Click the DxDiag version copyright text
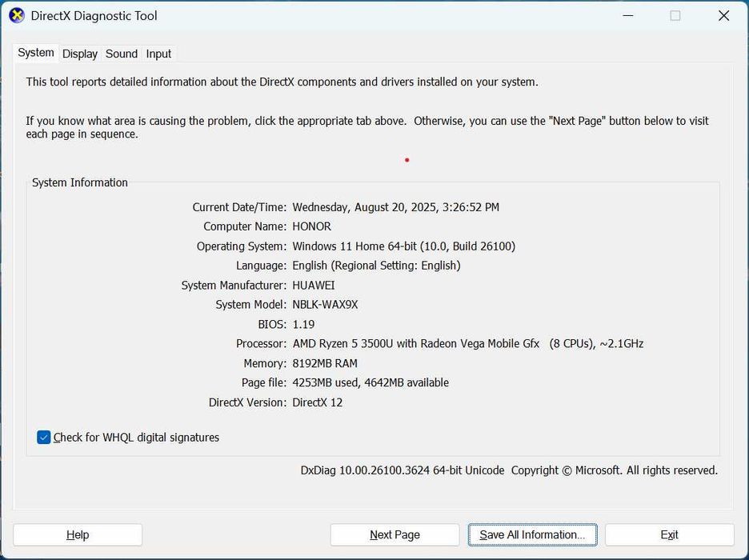 coord(509,470)
